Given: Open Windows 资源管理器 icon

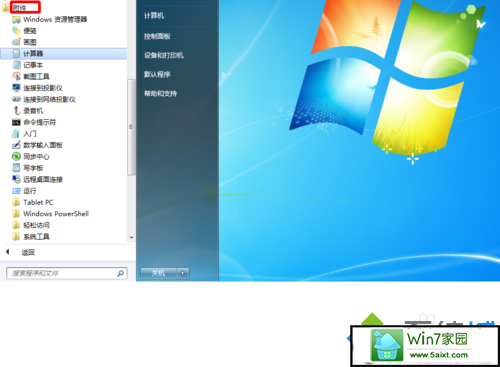Looking at the screenshot, I should point(16,20).
